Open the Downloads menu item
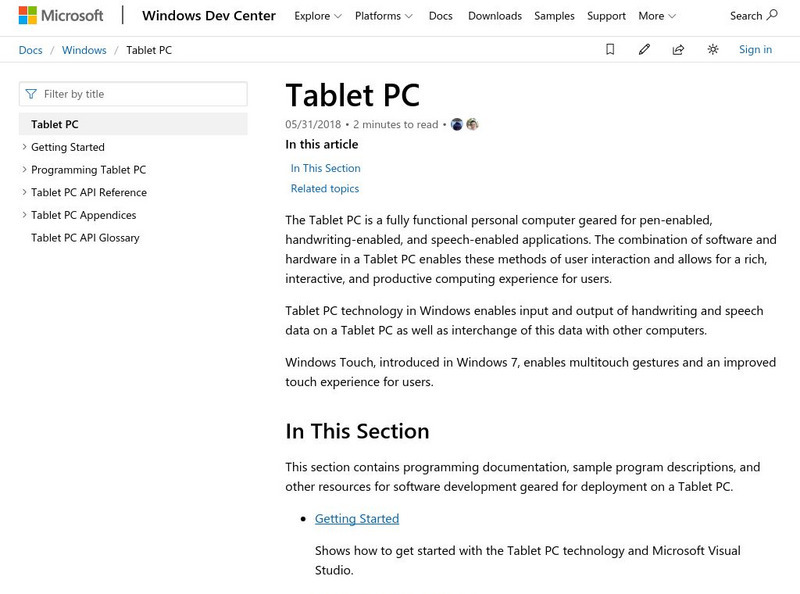The height and width of the screenshot is (594, 800). [494, 16]
